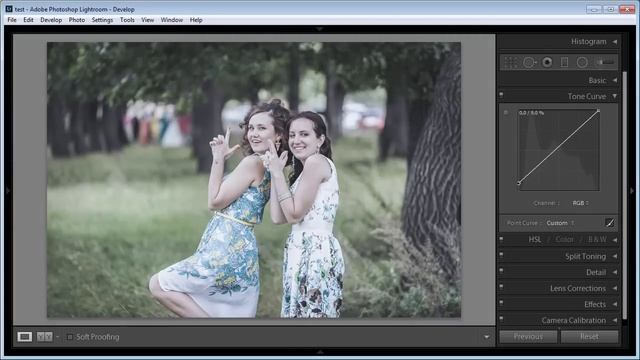
Task: Select the Adjustment Brush tool
Action: tap(605, 62)
